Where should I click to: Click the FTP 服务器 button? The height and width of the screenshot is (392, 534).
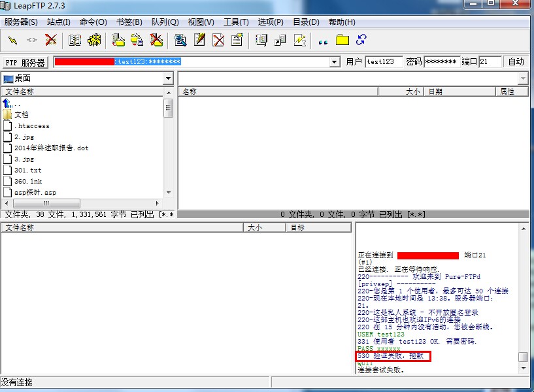[25, 63]
